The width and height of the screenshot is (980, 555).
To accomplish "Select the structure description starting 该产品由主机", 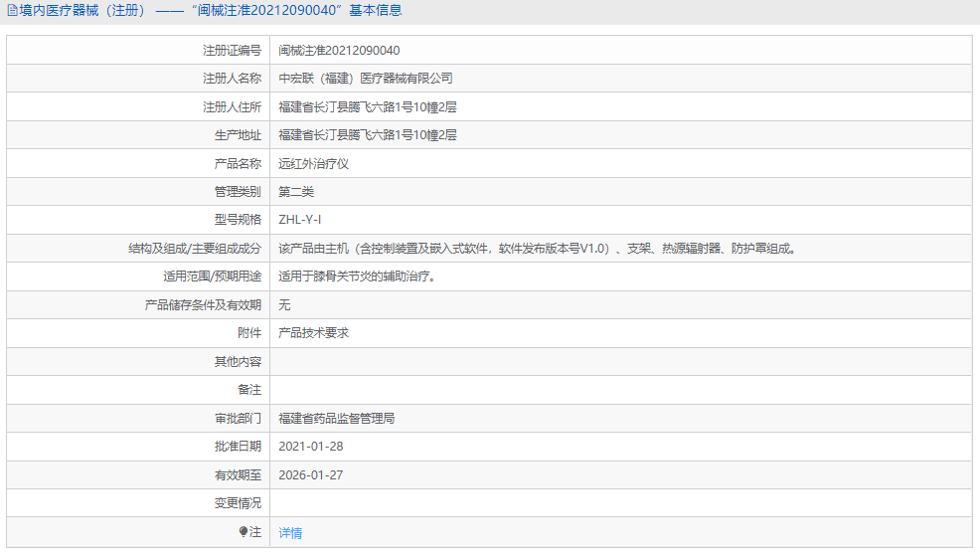I will coord(539,249).
